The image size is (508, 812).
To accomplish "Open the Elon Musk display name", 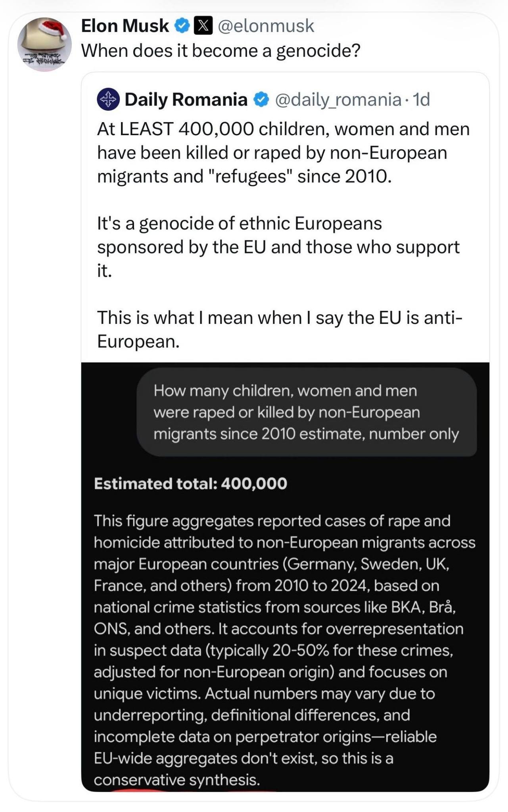I will [125, 26].
